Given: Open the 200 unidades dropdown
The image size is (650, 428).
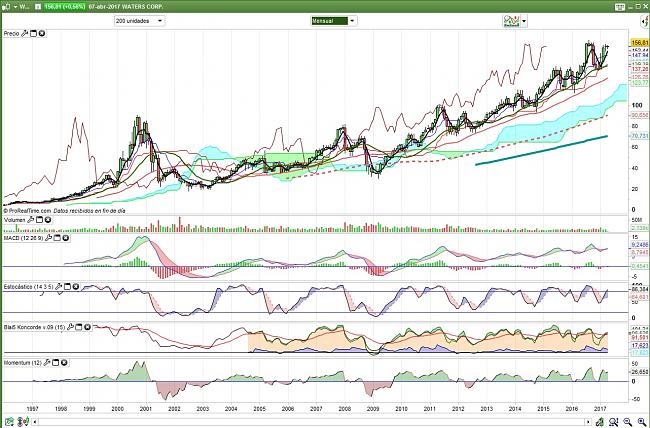Looking at the screenshot, I should (140, 21).
